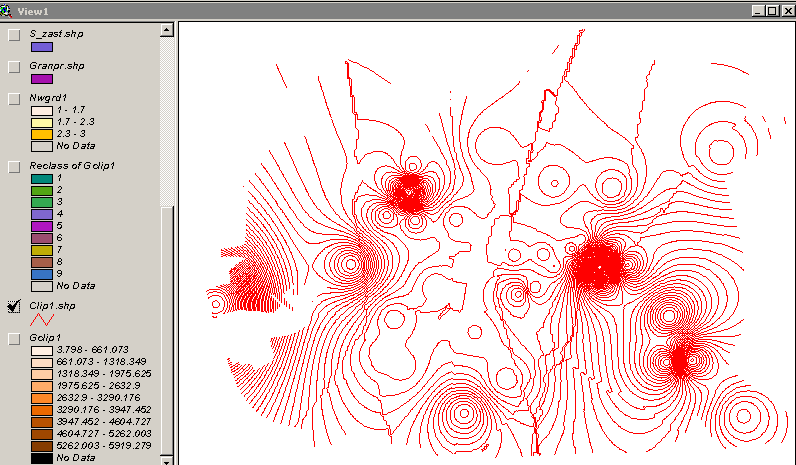Click Reclass class 5 magenta swatch

point(42,226)
